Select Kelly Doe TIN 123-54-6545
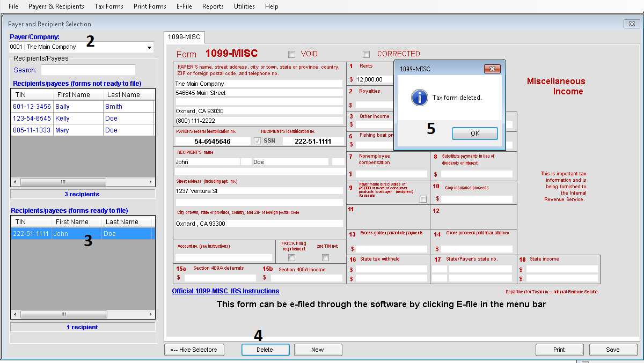The height and width of the screenshot is (363, 644). point(83,118)
